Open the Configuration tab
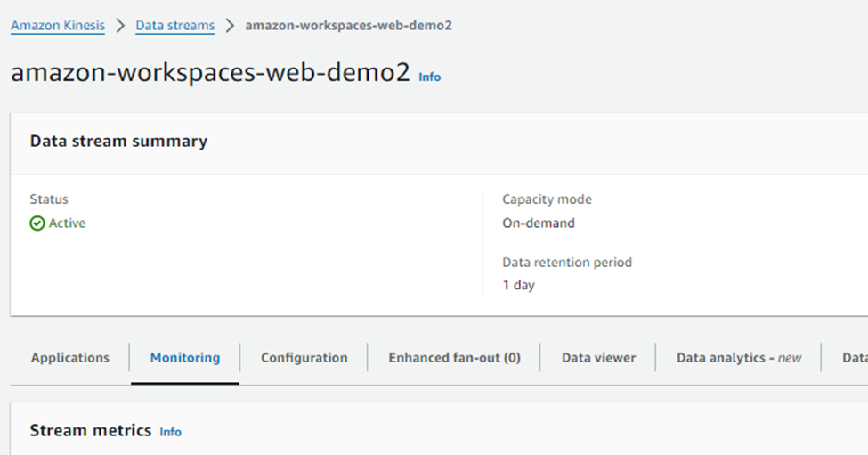Viewport: 868px width, 455px height. pos(304,358)
